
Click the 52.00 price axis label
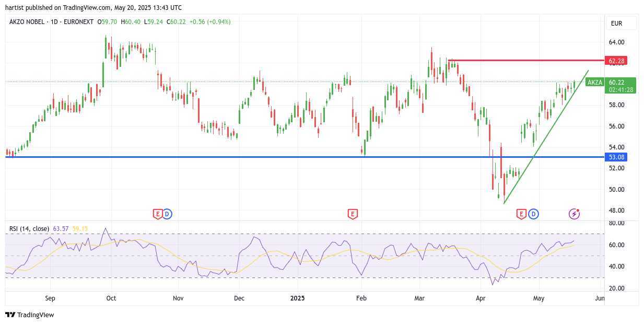pos(616,168)
